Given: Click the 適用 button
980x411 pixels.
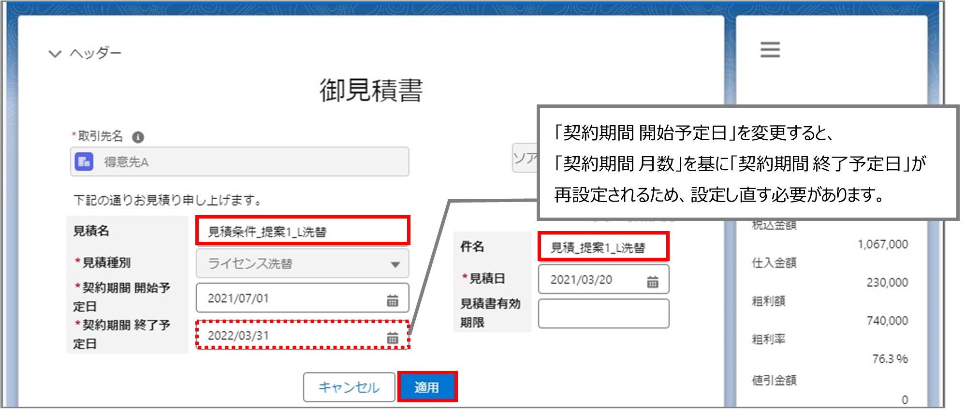Looking at the screenshot, I should click(x=427, y=387).
